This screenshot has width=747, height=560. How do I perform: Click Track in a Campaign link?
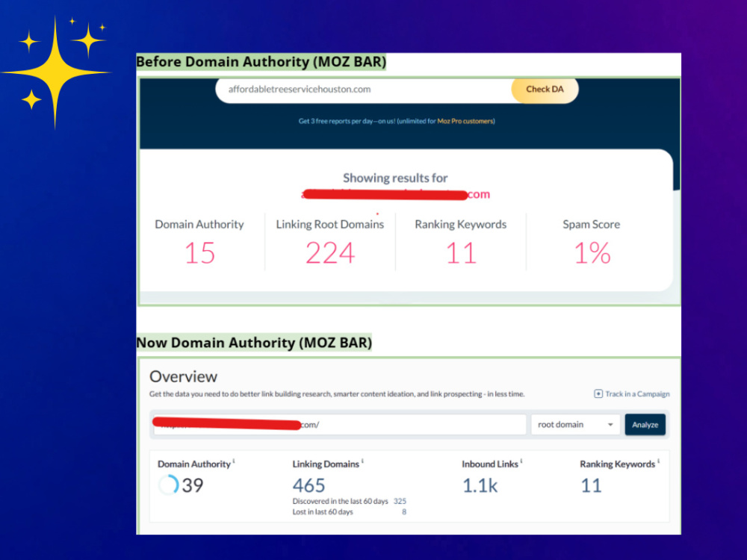coord(637,393)
